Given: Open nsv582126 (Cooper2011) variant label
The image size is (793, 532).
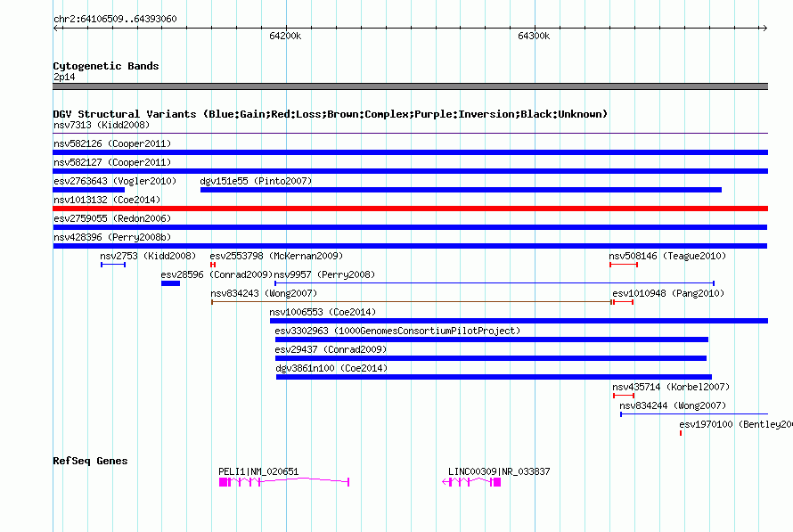Looking at the screenshot, I should point(112,143).
